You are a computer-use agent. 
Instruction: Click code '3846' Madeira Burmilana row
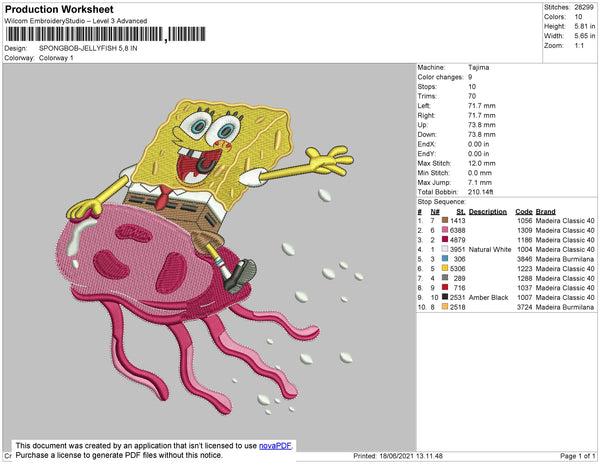tap(525, 259)
